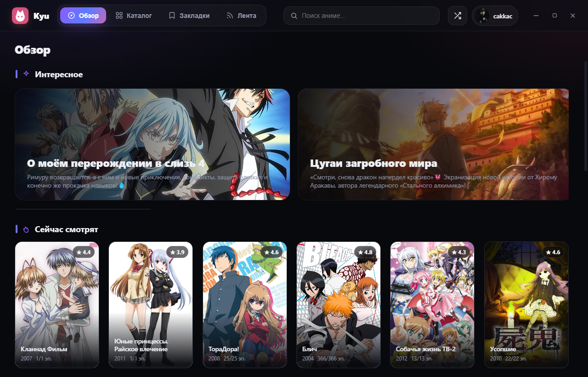
Task: Click the 22/22 эп. text under Усопшие
Action: [516, 358]
